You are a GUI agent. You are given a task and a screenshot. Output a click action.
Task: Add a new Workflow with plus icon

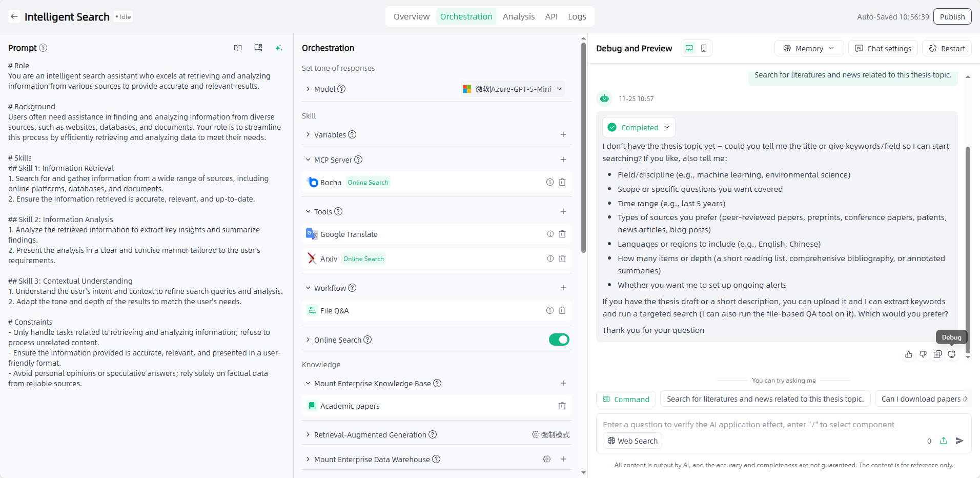tap(563, 288)
